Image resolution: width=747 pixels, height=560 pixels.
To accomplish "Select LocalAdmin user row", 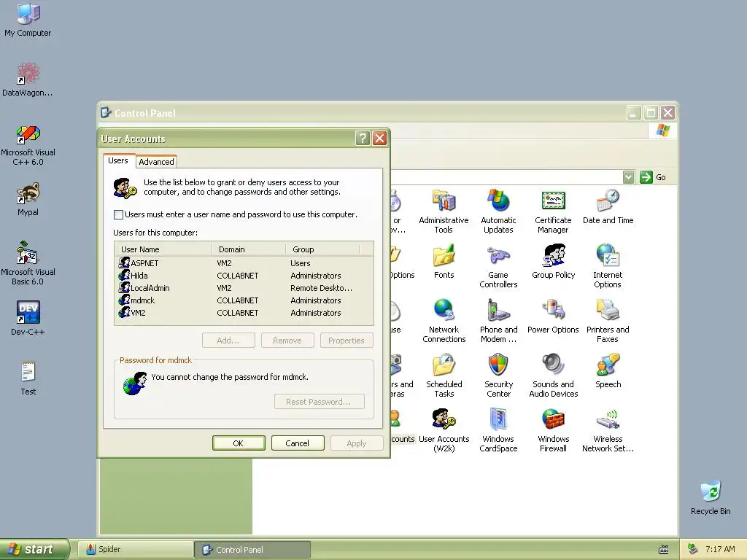I will pos(244,288).
